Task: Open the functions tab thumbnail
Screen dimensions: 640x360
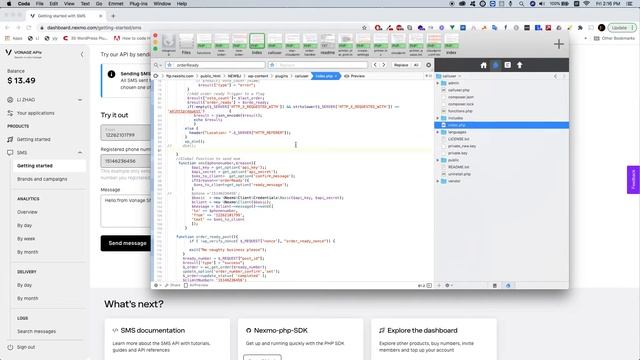Action: 204,44
